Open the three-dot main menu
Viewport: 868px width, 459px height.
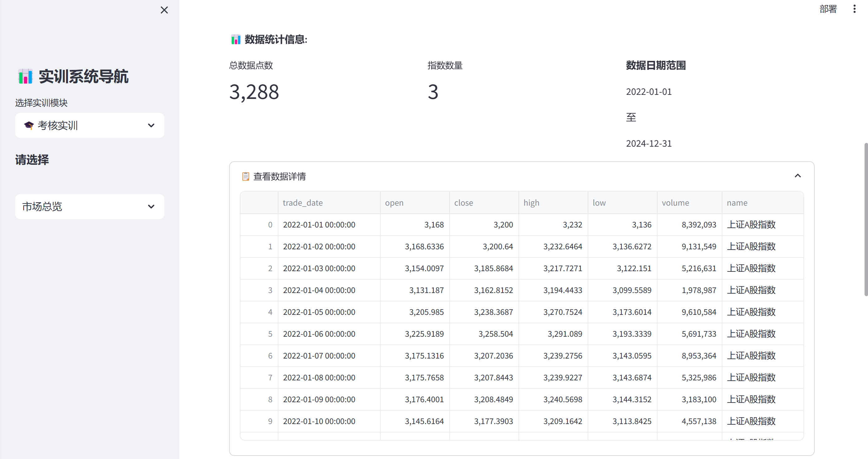pyautogui.click(x=854, y=9)
